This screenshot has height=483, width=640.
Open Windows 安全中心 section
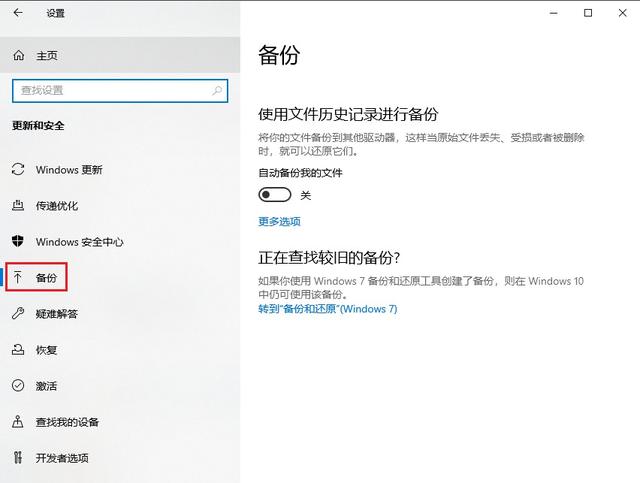tap(120, 241)
